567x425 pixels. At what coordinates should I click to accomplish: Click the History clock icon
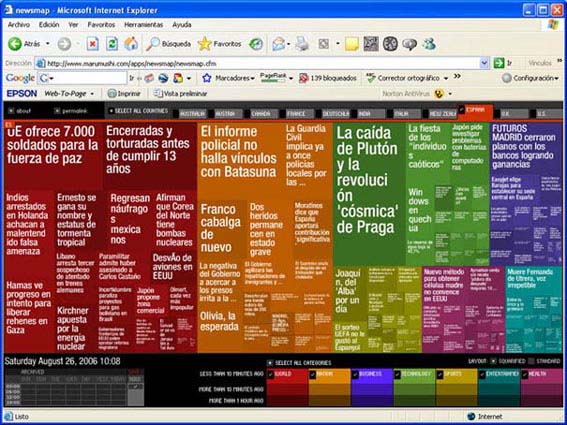[256, 44]
